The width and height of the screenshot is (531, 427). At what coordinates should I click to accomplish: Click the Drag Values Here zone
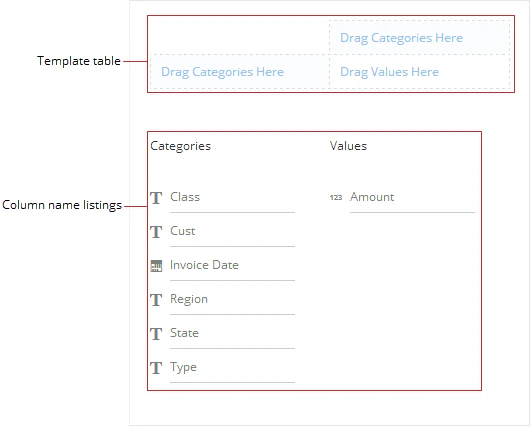tap(419, 72)
